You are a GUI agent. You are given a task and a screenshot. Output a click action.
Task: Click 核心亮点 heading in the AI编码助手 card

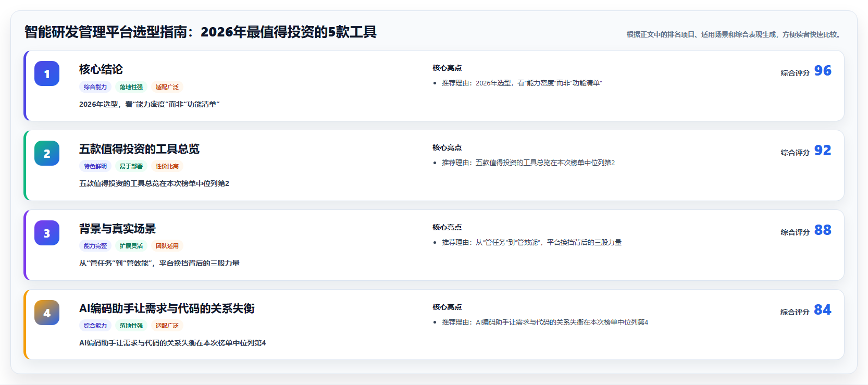[447, 307]
